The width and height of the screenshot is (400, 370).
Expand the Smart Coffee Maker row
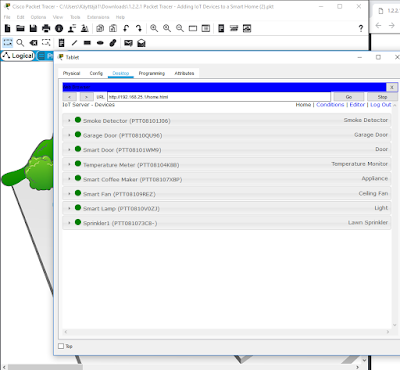click(x=69, y=179)
